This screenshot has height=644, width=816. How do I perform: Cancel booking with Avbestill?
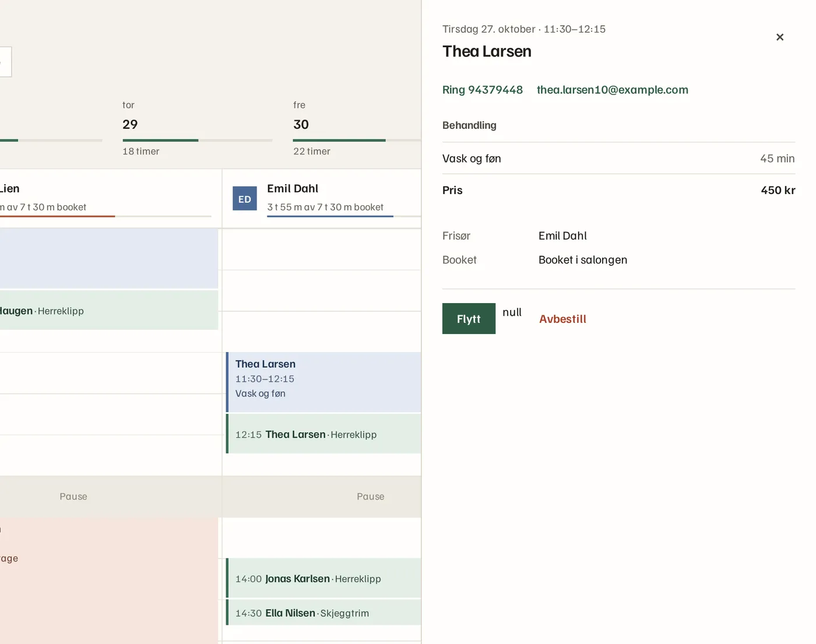point(562,319)
